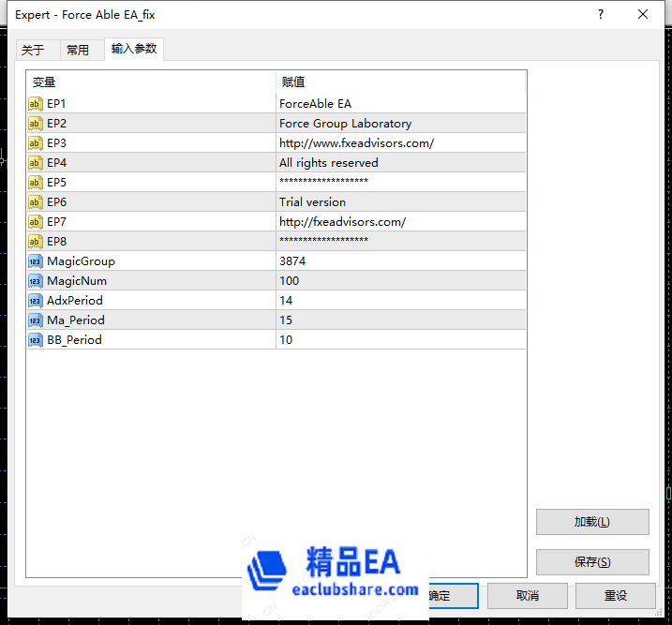Click the EP6 variable name
672x625 pixels.
(56, 202)
